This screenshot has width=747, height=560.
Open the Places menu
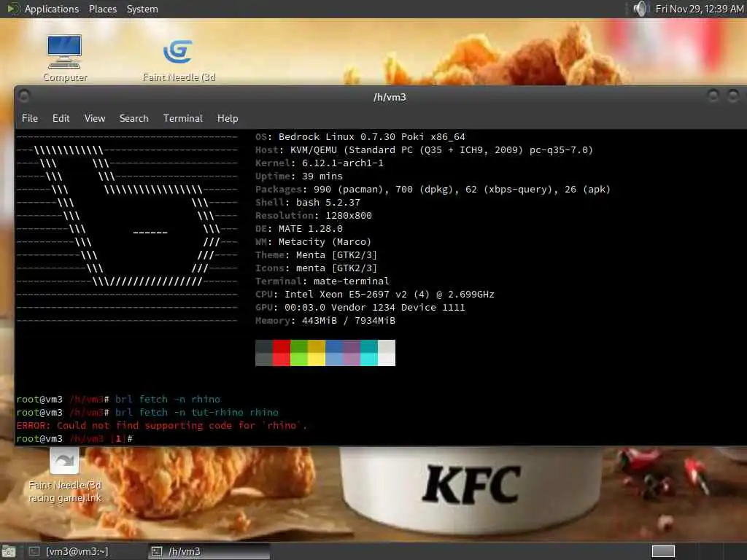click(x=102, y=9)
